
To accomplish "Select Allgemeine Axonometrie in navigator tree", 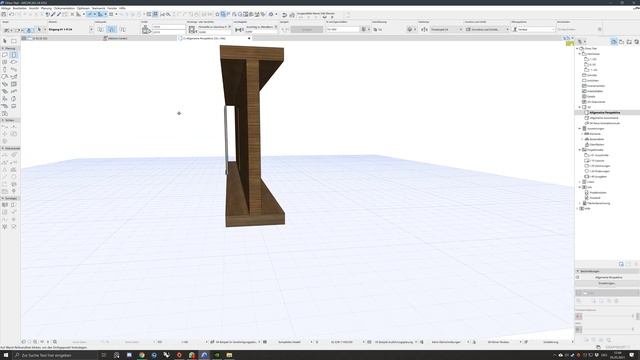I will [604, 118].
